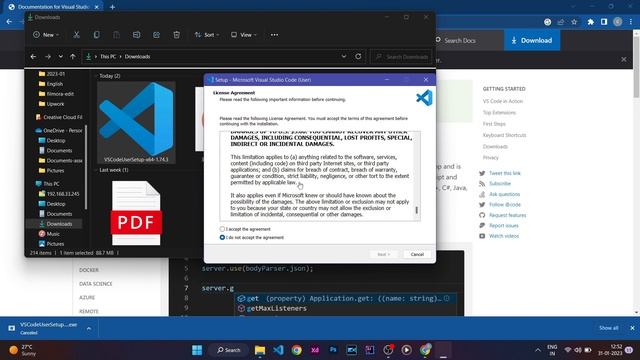Click the blue Download button on docs page
The width and height of the screenshot is (640, 360).
tap(532, 40)
